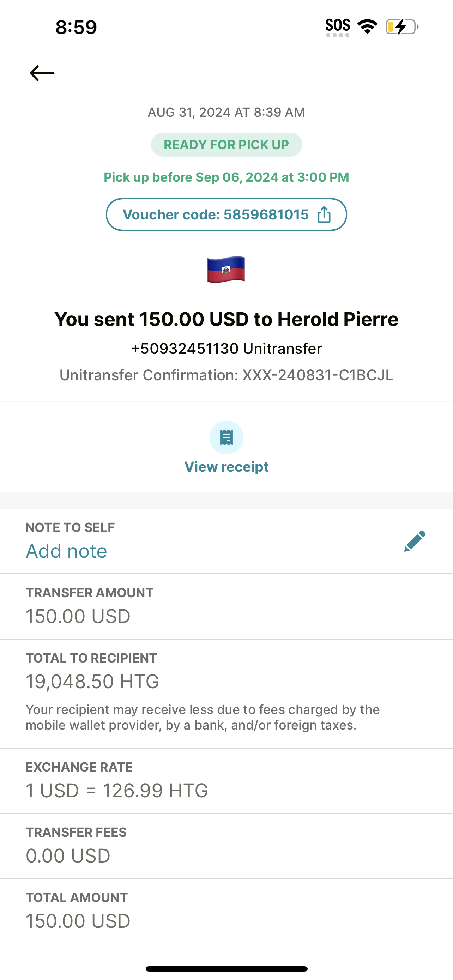Open the View receipt link
Image resolution: width=453 pixels, height=980 pixels.
pos(226,467)
